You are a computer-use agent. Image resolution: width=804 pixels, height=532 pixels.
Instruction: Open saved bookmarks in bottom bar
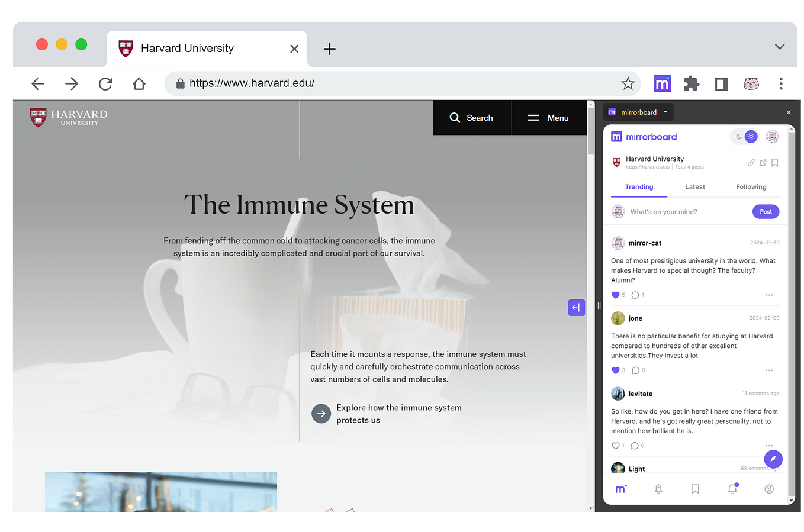[x=695, y=489]
